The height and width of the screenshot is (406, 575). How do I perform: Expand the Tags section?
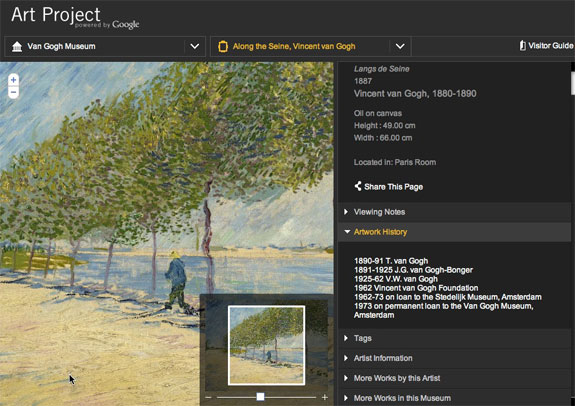454,338
